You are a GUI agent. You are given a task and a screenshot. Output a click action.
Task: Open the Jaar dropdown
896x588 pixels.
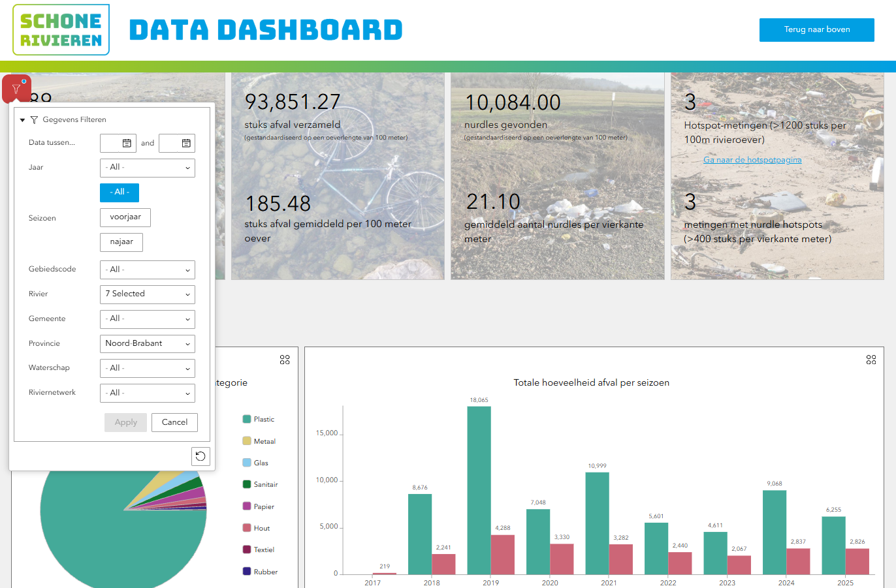148,168
